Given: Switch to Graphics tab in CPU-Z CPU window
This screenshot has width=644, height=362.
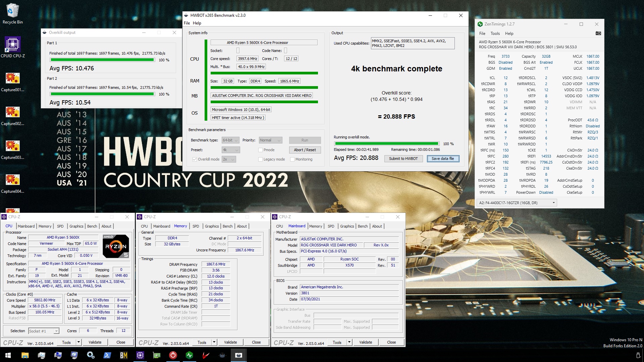Looking at the screenshot, I should [76, 226].
